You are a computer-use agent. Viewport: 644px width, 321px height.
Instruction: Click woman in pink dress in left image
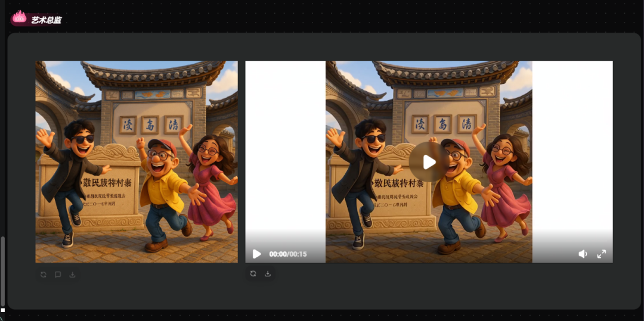210,182
